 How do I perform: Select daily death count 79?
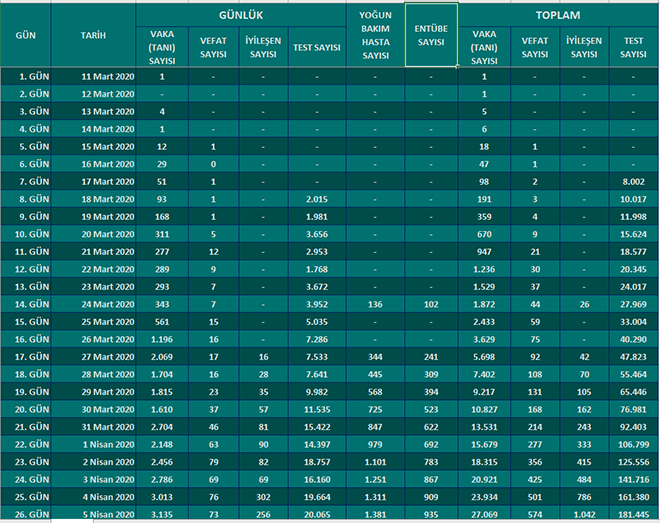point(213,462)
